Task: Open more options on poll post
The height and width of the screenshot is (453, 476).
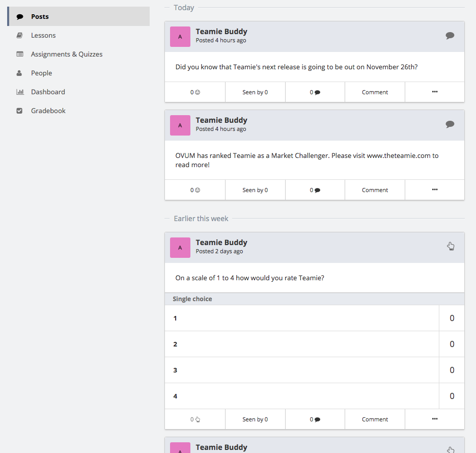Action: (435, 419)
